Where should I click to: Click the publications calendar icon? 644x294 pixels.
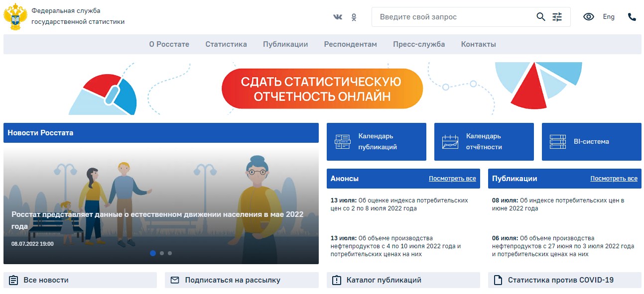point(343,142)
